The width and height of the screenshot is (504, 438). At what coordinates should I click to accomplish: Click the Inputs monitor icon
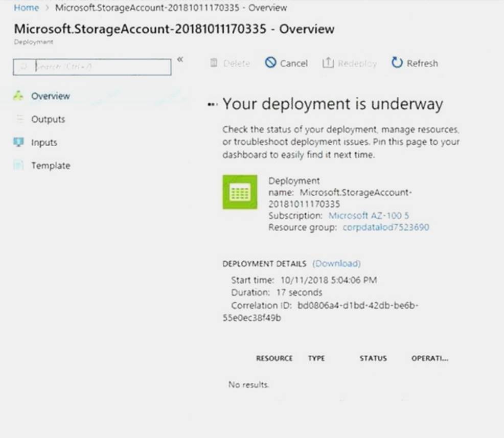[x=18, y=143]
